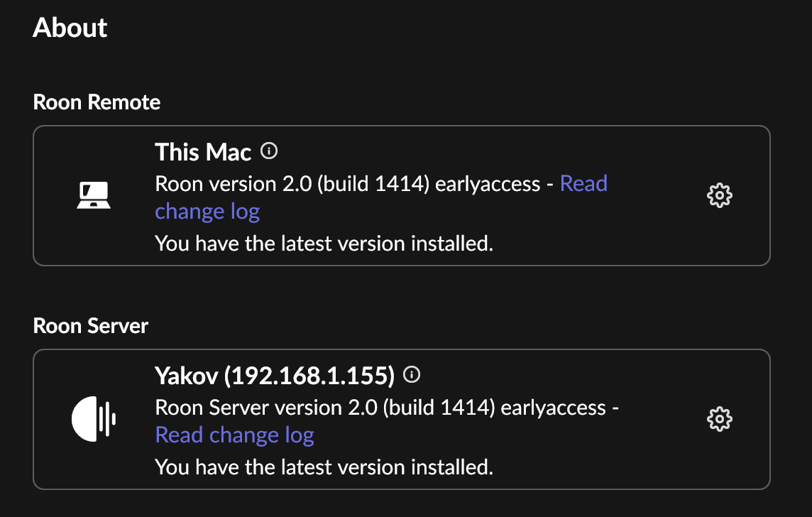Open Roon Remote's Read change log link
Screen dimensions: 812x517
381,197
